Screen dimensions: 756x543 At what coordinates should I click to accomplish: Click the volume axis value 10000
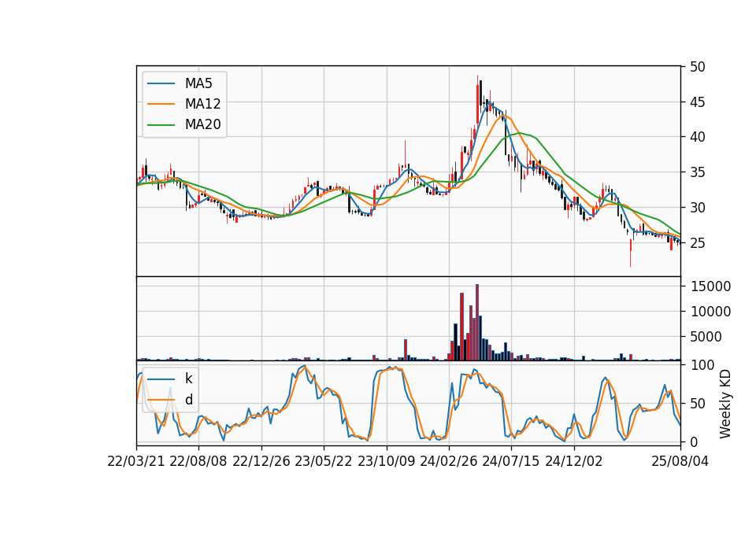710,312
